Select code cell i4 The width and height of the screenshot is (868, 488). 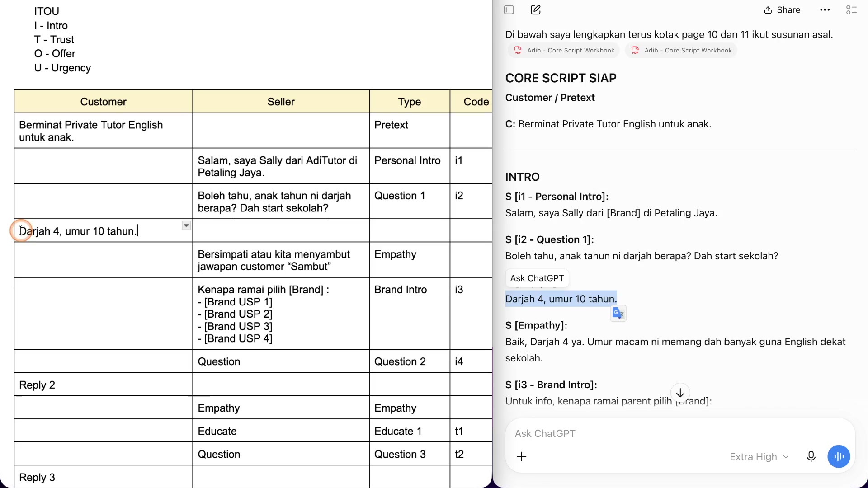[472, 361]
